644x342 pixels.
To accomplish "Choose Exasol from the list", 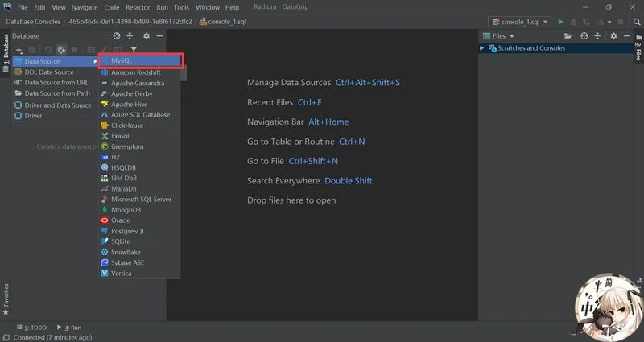I will coord(139,136).
